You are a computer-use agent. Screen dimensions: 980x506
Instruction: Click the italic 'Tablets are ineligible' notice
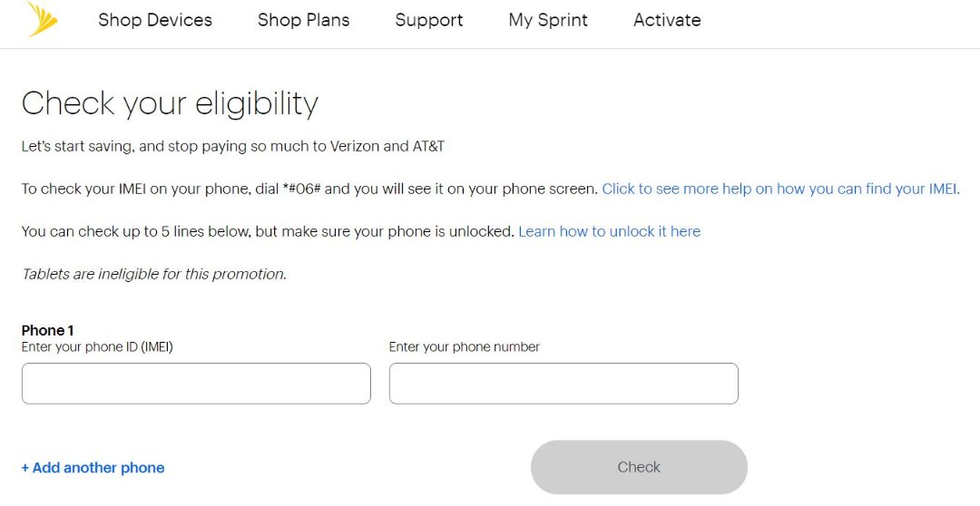[153, 274]
